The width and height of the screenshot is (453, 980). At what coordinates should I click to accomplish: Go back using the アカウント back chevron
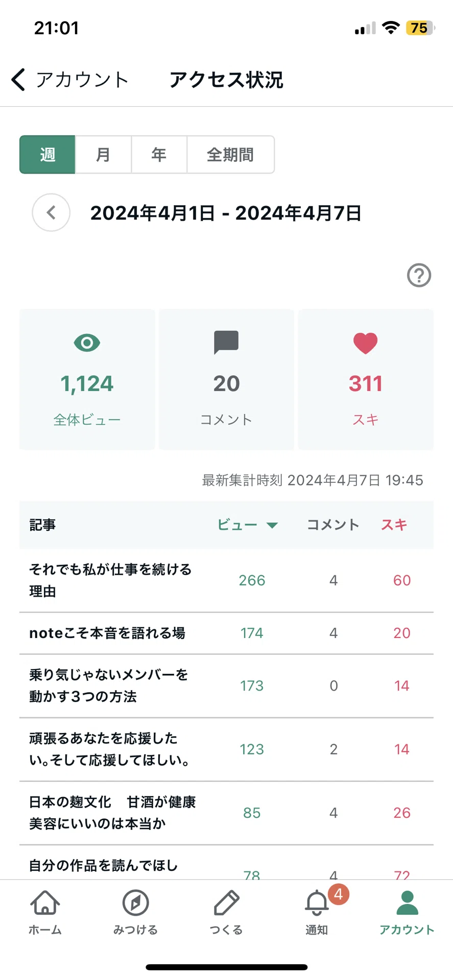point(18,80)
